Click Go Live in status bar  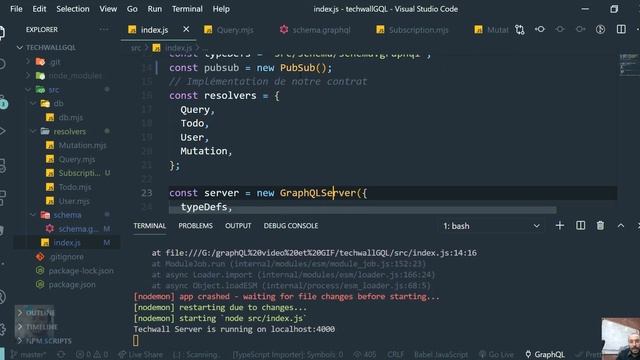click(x=496, y=355)
